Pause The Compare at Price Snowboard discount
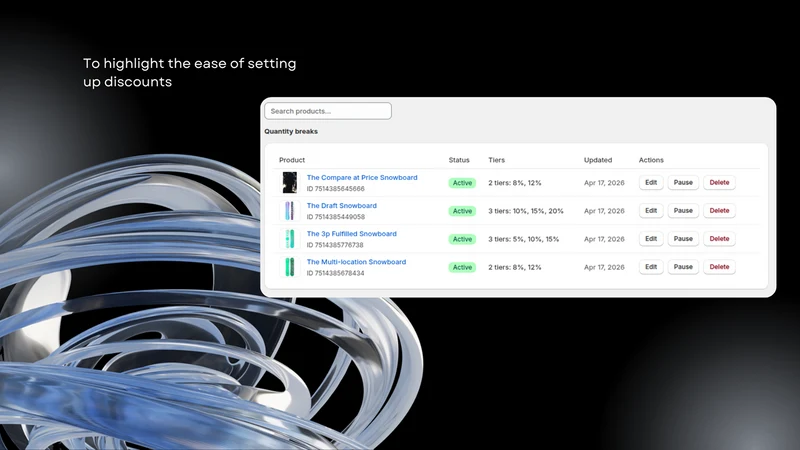Screen dimensions: 800x450 [x=683, y=183]
